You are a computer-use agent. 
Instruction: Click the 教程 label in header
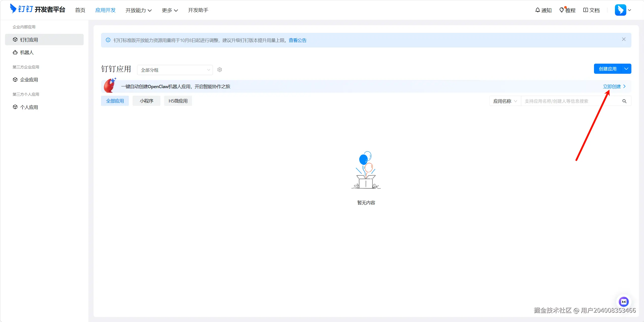point(571,10)
